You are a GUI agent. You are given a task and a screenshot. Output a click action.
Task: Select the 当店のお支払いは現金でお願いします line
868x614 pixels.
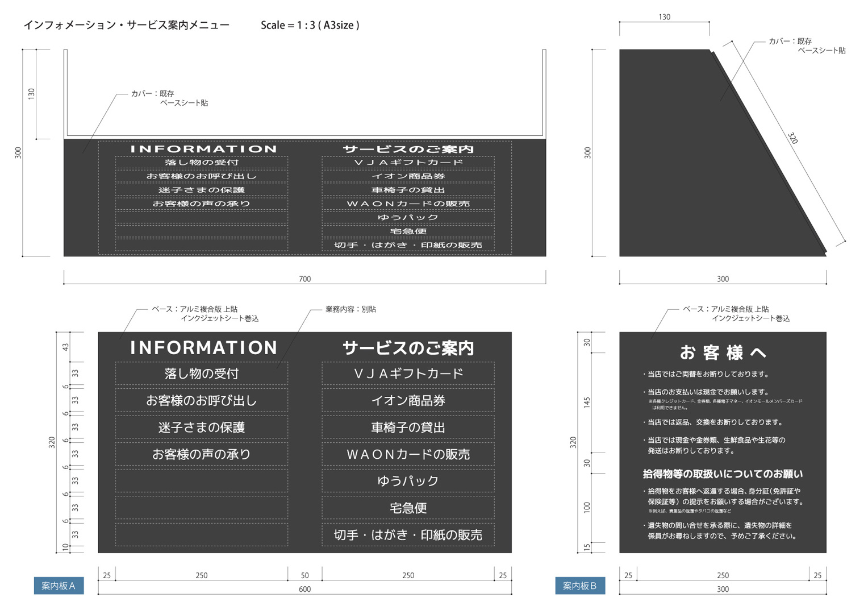[x=708, y=392]
